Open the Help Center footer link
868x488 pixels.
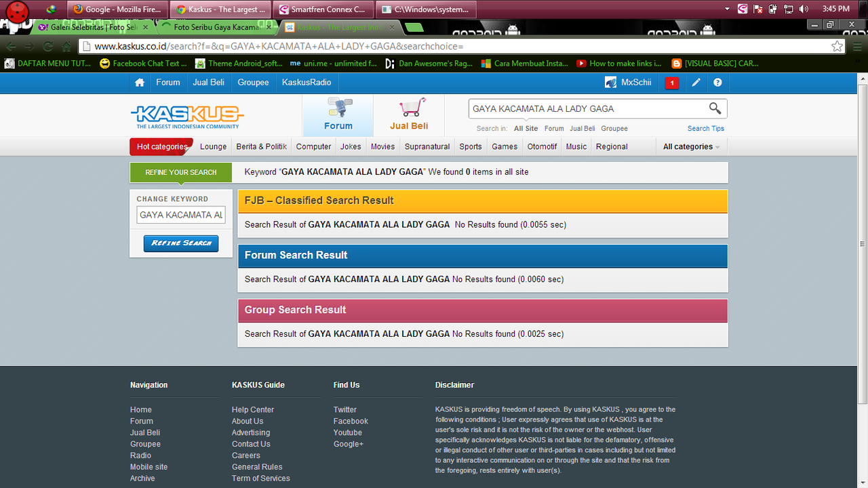[x=253, y=409]
